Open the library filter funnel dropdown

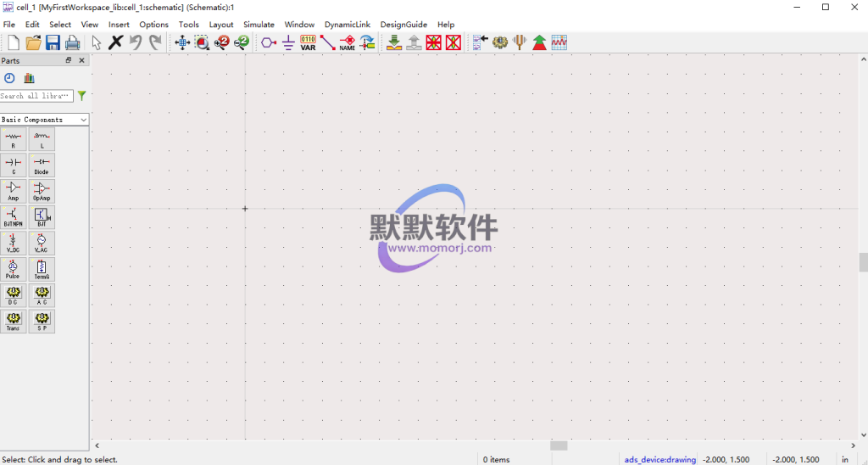click(x=82, y=96)
